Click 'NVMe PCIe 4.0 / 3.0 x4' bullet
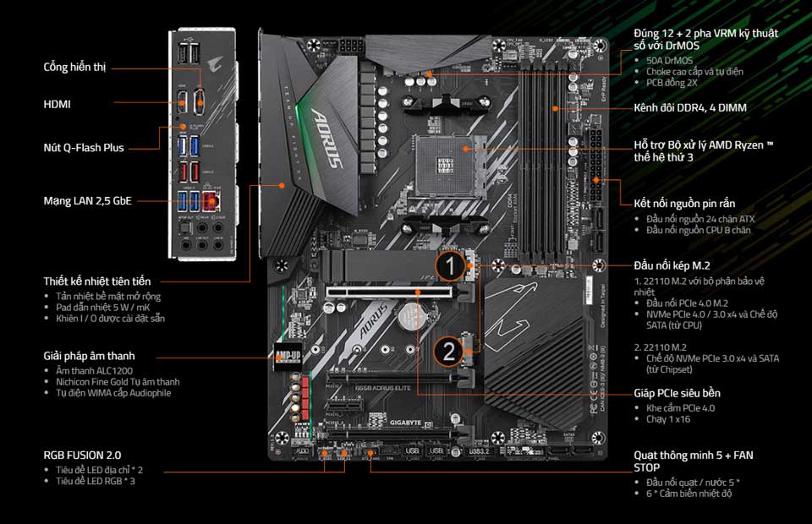The width and height of the screenshot is (812, 524). [x=711, y=319]
